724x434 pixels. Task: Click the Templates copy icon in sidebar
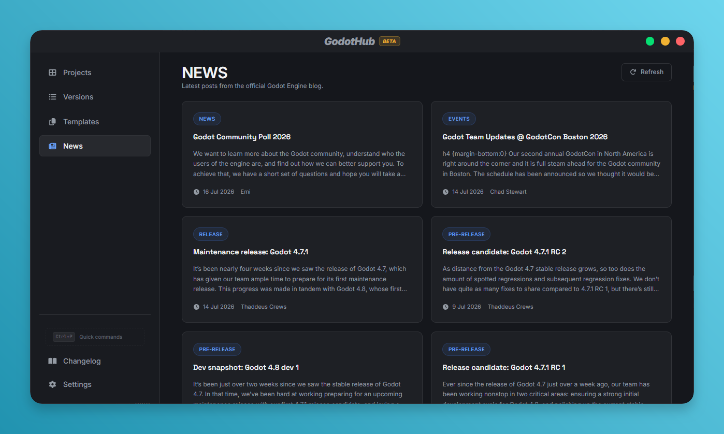(x=53, y=122)
